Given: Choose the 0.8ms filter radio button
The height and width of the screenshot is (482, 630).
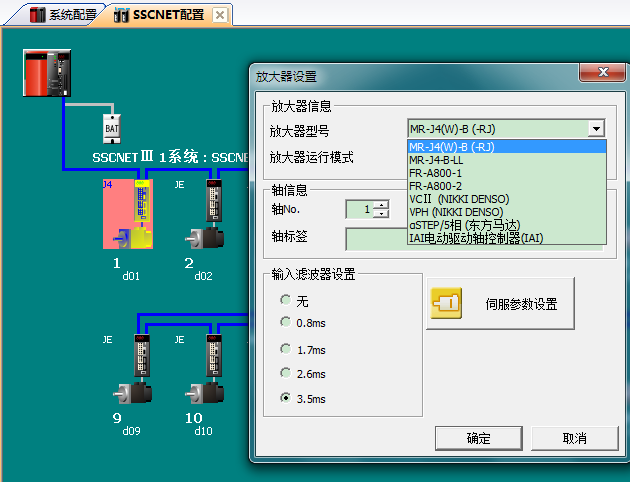Looking at the screenshot, I should 286,322.
